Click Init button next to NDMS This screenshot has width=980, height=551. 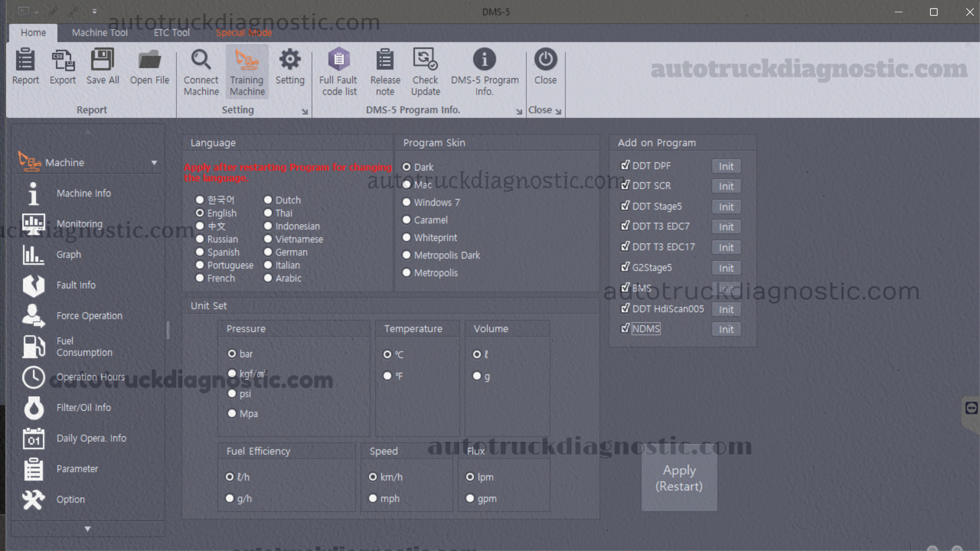click(726, 330)
